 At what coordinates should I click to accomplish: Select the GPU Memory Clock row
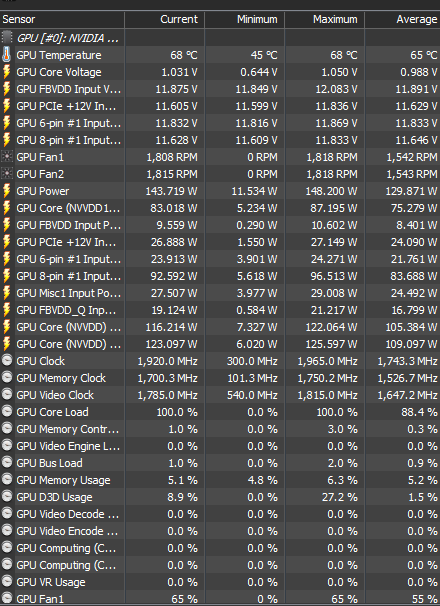(220, 378)
